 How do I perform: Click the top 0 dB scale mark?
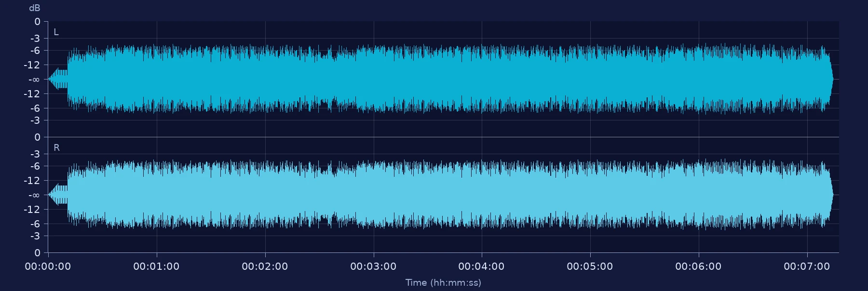coord(37,22)
